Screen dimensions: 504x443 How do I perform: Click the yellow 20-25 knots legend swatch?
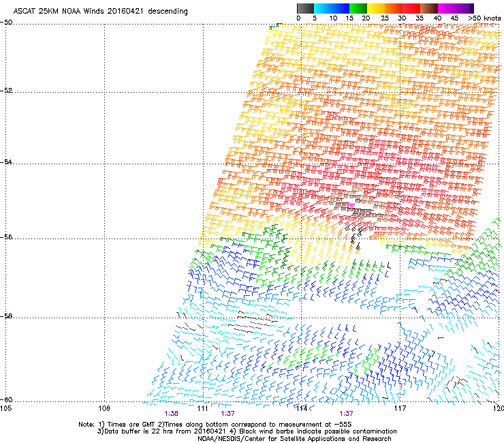(376, 8)
